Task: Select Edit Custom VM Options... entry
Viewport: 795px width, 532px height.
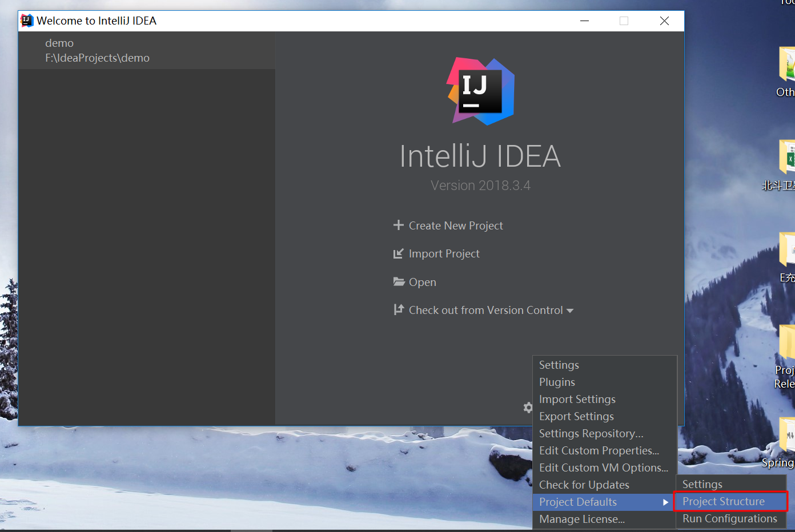Action: [x=605, y=467]
